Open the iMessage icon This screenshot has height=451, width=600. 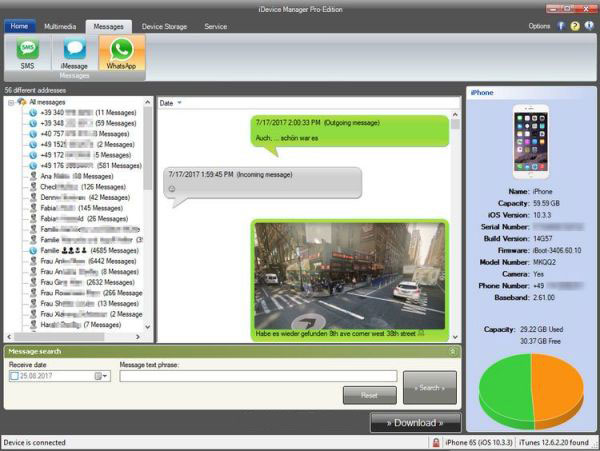click(x=74, y=53)
